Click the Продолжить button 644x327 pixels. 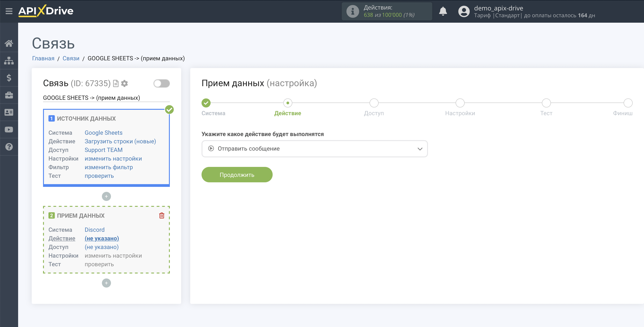coord(237,175)
